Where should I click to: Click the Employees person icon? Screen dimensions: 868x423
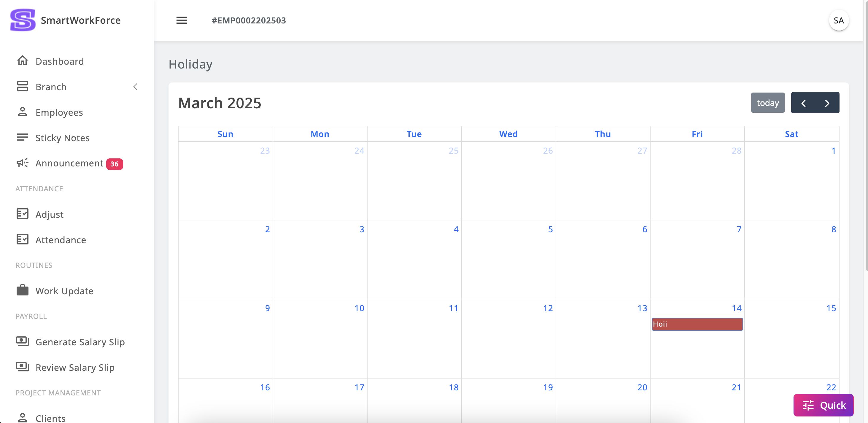click(23, 112)
